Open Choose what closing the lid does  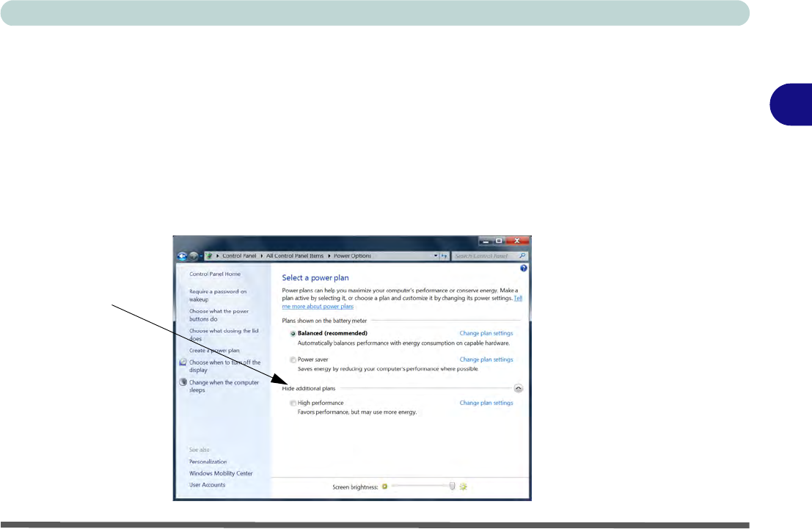(x=224, y=335)
